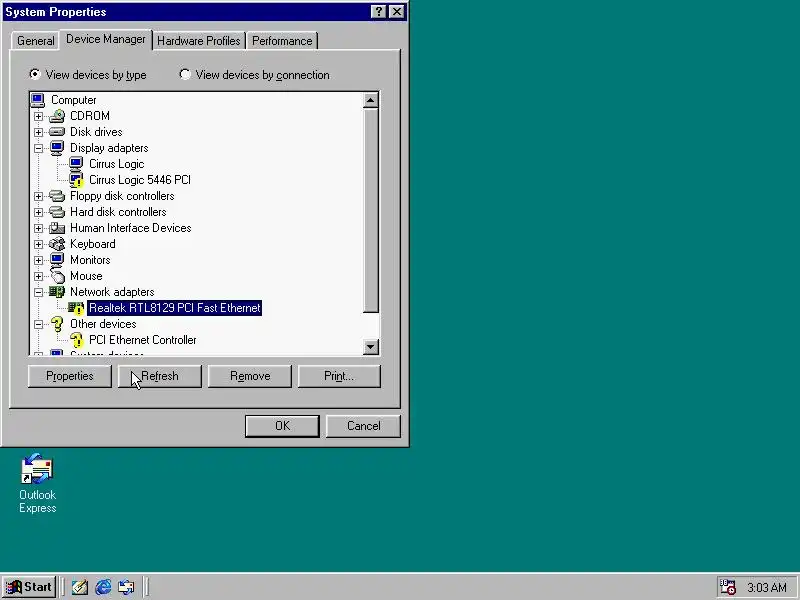
Task: Select the Realtek RTL8129 PCI Fast Ethernet entry
Action: click(x=174, y=308)
